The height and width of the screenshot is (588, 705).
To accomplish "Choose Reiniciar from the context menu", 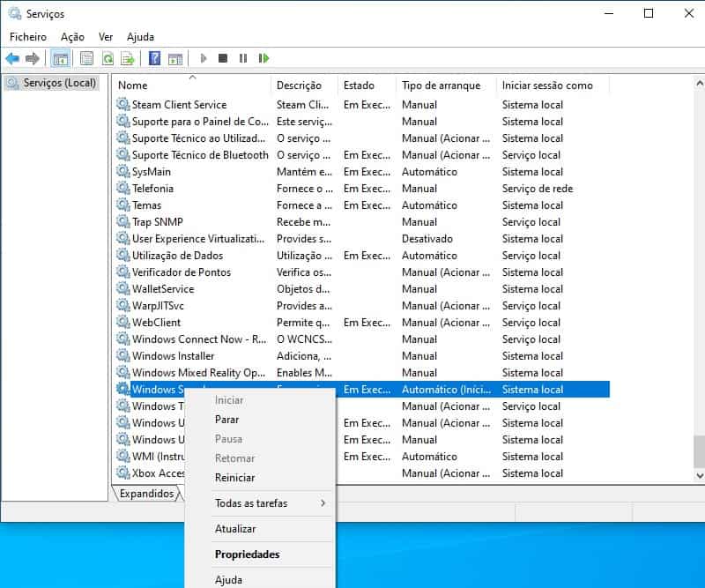I will pyautogui.click(x=234, y=478).
